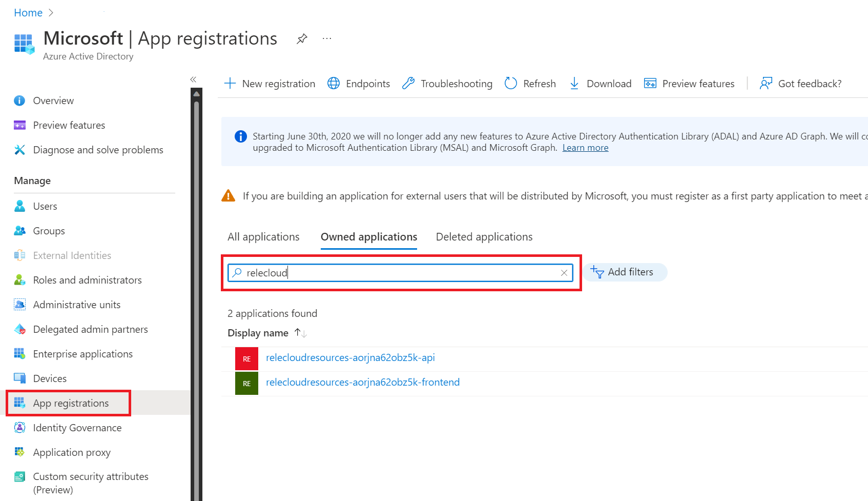
Task: Click the red RE application icon
Action: coord(246,358)
